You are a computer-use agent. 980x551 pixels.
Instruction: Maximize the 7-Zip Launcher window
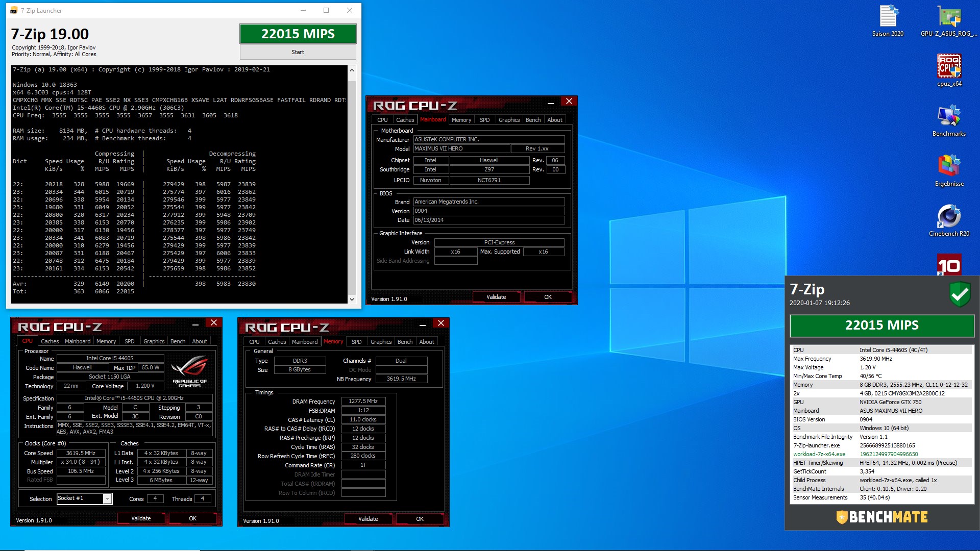pos(326,10)
